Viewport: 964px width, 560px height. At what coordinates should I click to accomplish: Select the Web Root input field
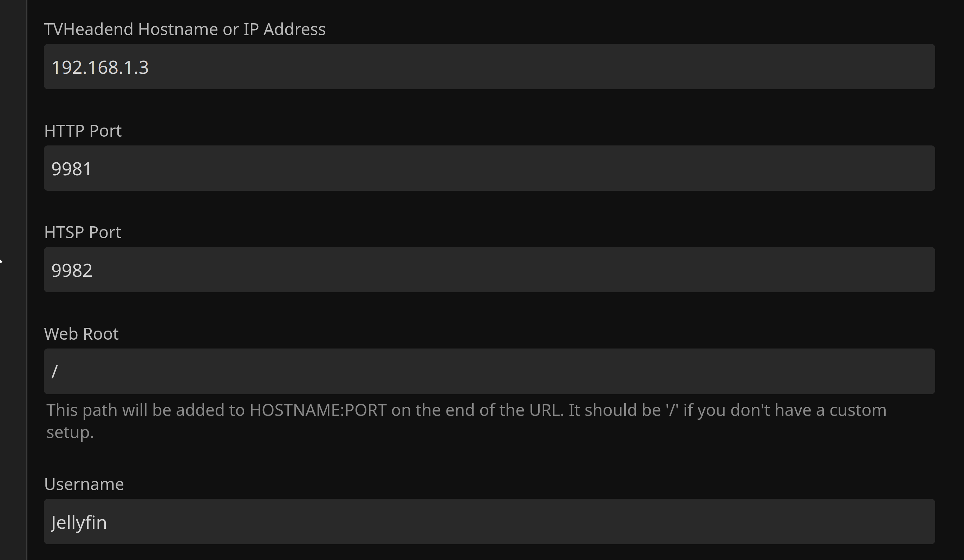coord(489,371)
